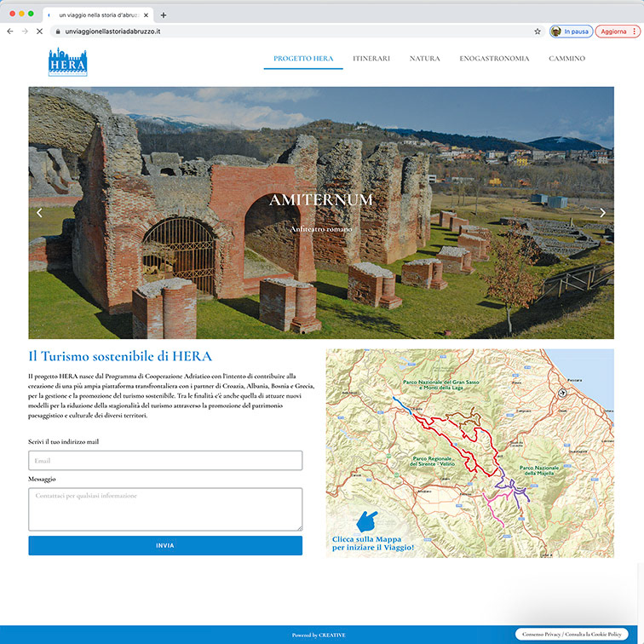Click 'Parco Regionale del Sirente - Velino' label

point(433,461)
